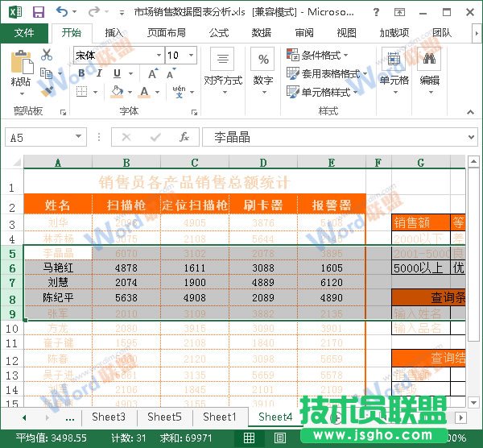This screenshot has width=483, height=448.
Task: Click the cell borders icon
Action: point(81,92)
